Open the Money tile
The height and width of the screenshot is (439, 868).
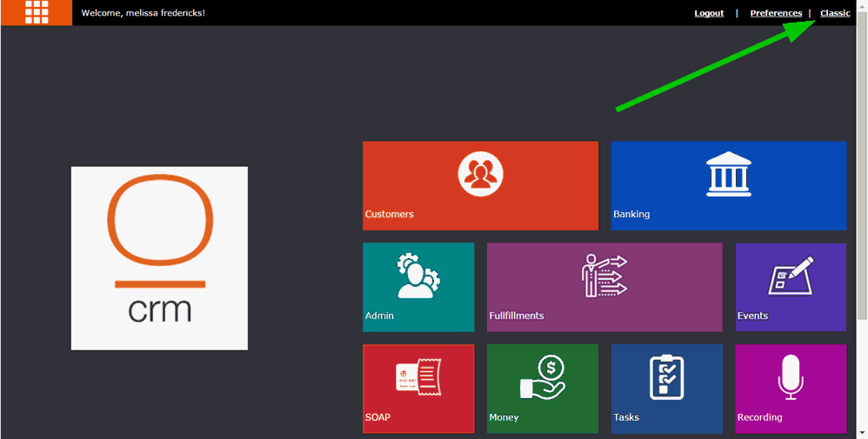pyautogui.click(x=543, y=389)
